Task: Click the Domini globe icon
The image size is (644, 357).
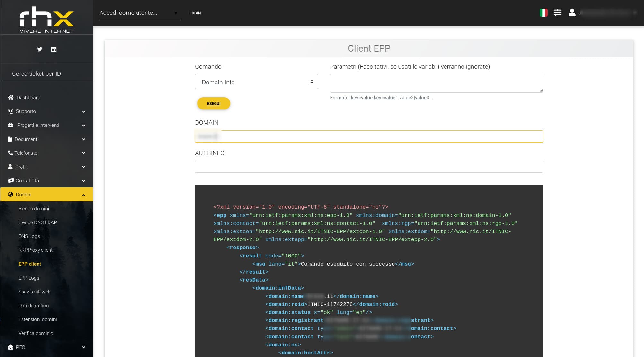Action: 10,194
